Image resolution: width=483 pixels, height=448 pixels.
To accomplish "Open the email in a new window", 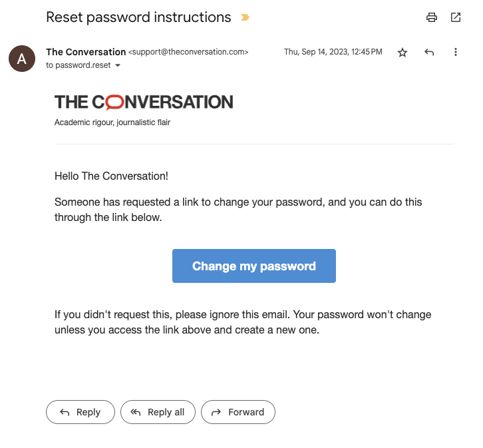I will [456, 17].
